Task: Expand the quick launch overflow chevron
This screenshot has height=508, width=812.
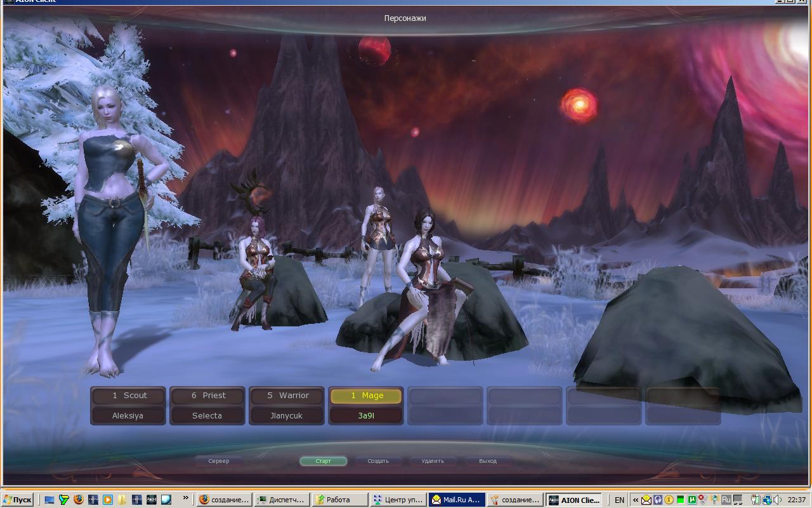Action: tap(186, 498)
